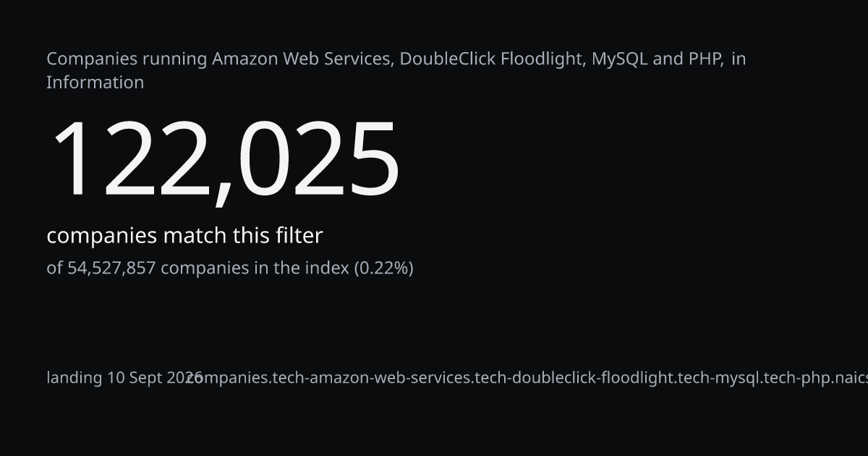Image resolution: width=868 pixels, height=456 pixels.
Task: Click "companies match this filter" text
Action: (x=184, y=236)
